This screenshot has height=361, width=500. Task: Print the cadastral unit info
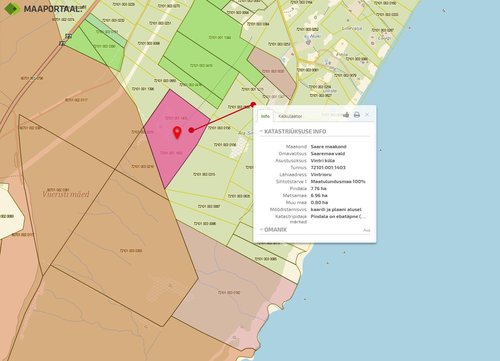click(357, 115)
